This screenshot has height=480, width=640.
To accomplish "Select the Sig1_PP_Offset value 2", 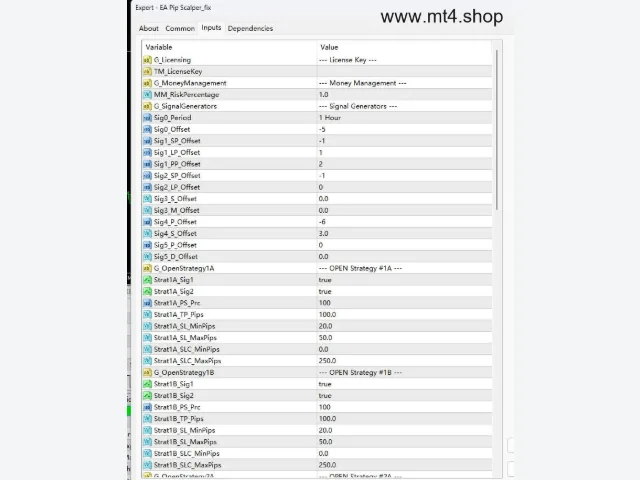I will 320,164.
